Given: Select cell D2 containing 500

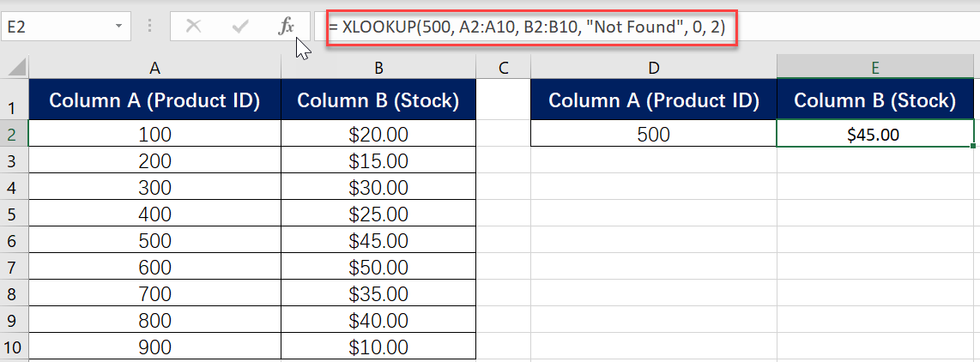Looking at the screenshot, I should (654, 134).
